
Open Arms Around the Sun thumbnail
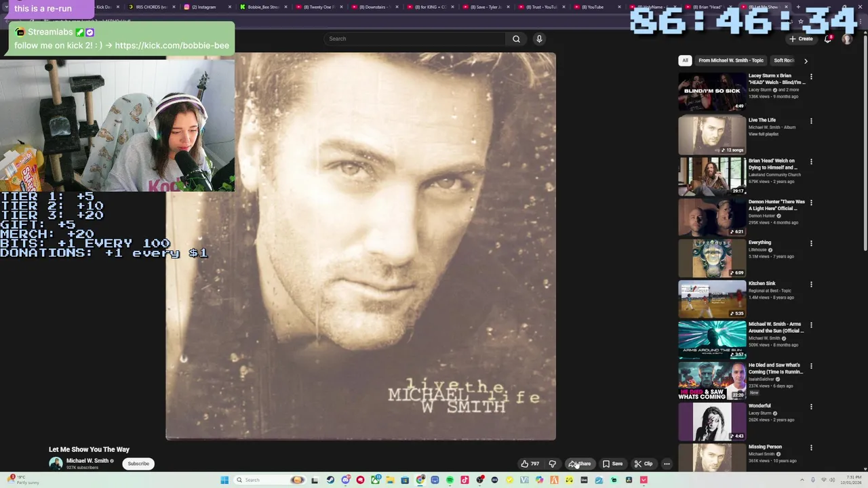pyautogui.click(x=712, y=340)
